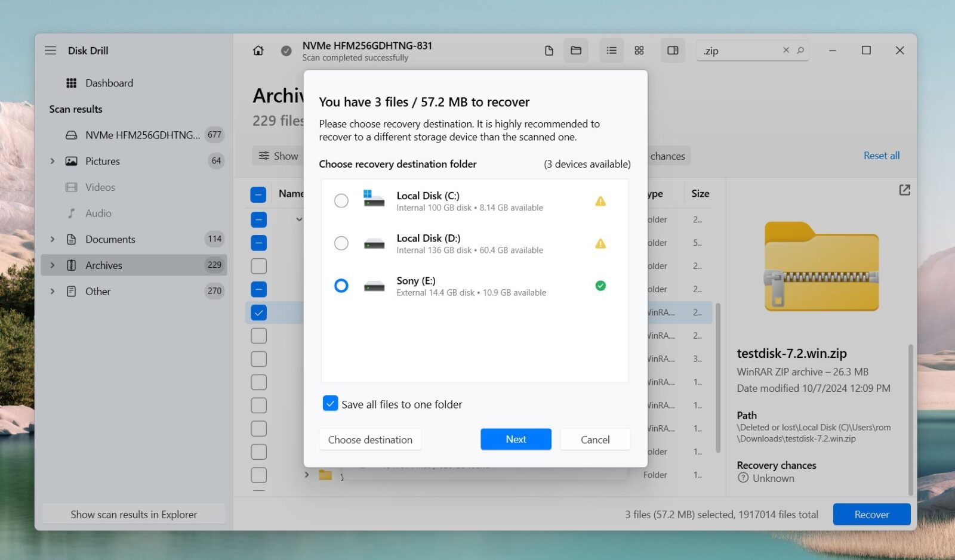Open the Dashboard in Disk Drill
The image size is (955, 560).
(x=110, y=83)
